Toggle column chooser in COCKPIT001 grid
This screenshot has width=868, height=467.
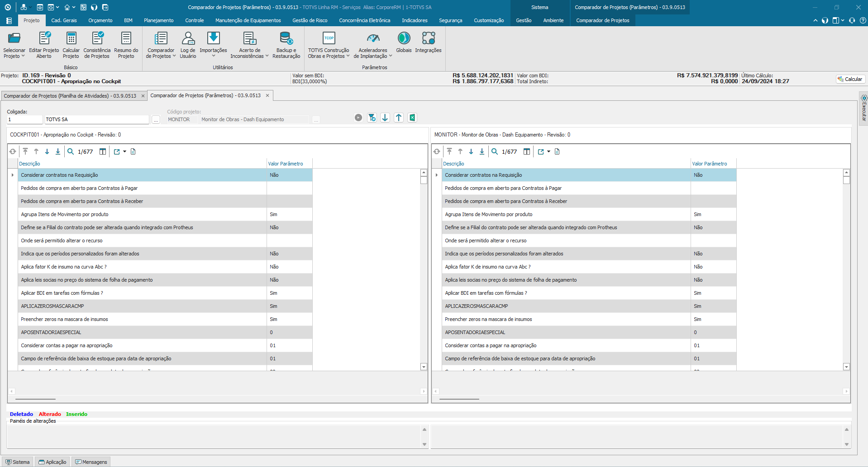[103, 151]
